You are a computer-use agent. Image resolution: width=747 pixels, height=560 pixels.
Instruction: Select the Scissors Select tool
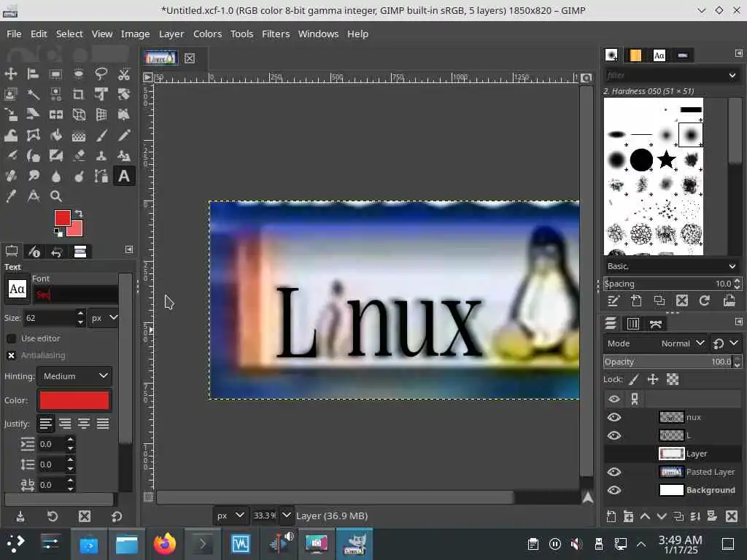coord(124,74)
